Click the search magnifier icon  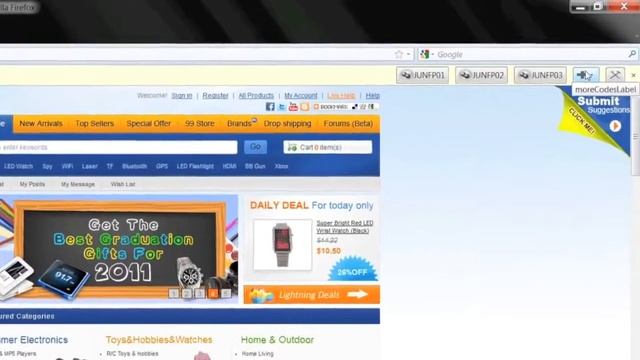coord(632,54)
